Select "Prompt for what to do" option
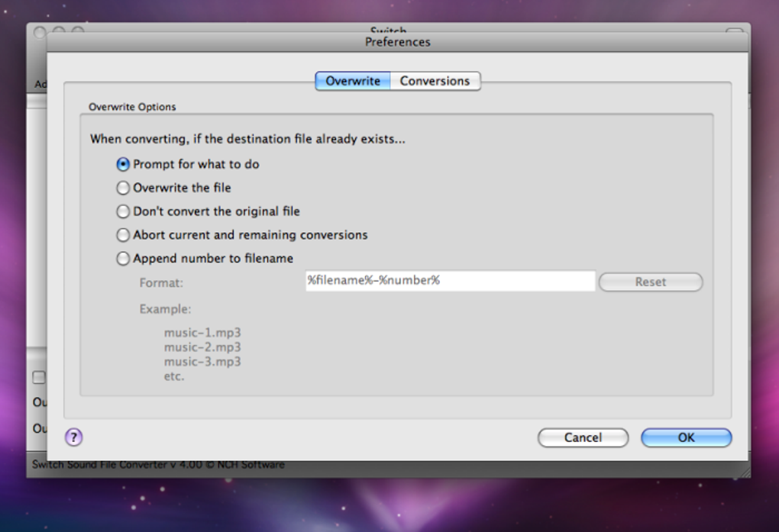The width and height of the screenshot is (779, 532). [188, 164]
